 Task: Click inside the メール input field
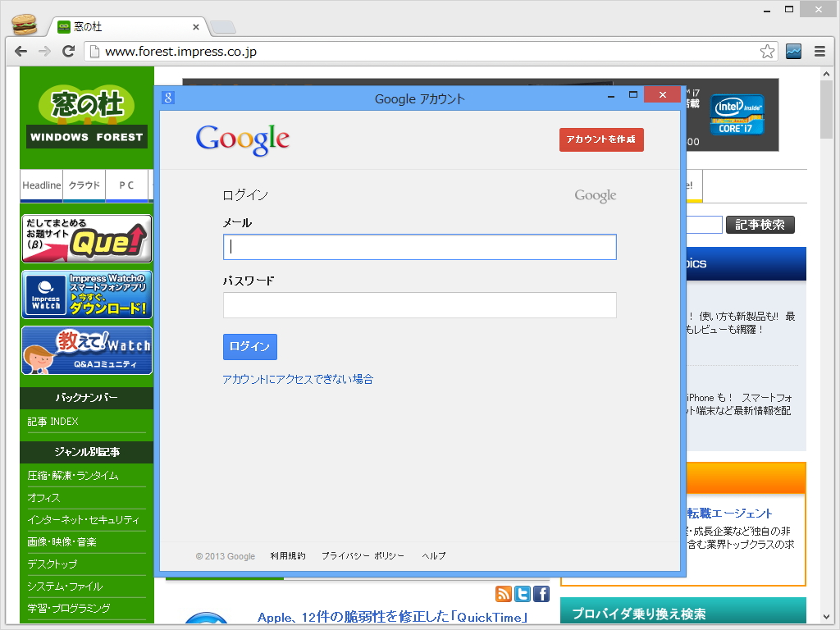coord(419,247)
